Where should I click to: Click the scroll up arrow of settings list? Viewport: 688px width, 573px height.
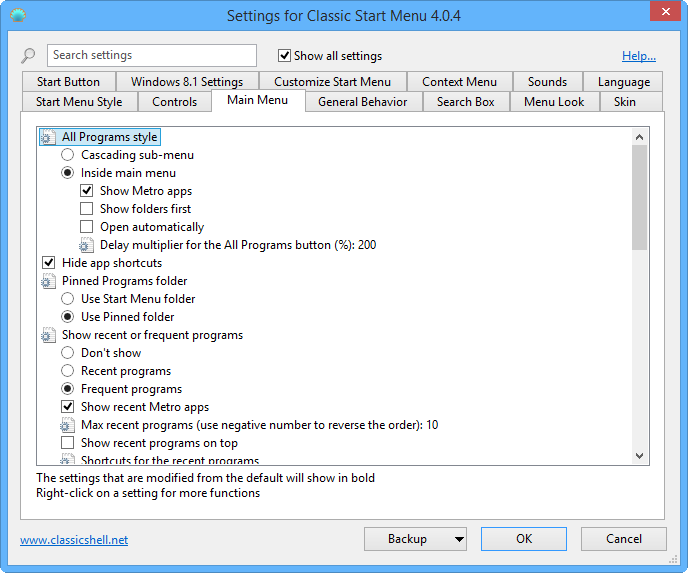tap(639, 137)
